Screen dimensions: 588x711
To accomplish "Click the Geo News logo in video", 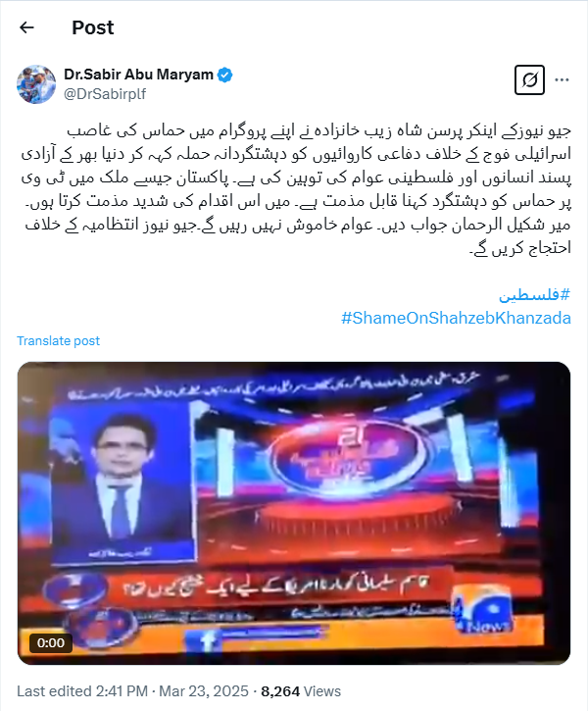I will coord(482,609).
